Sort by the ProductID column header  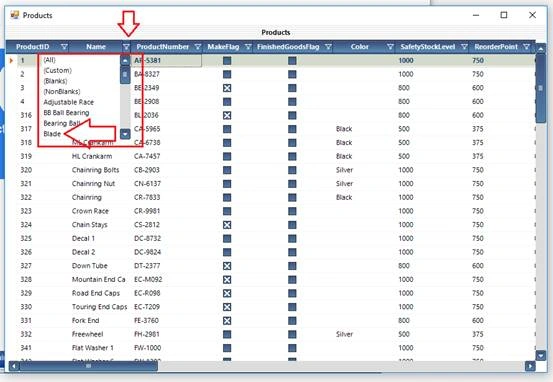[x=33, y=47]
